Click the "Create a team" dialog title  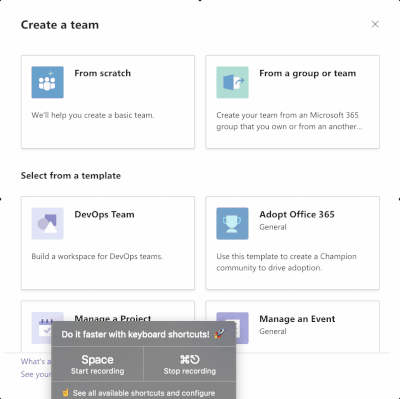[60, 25]
